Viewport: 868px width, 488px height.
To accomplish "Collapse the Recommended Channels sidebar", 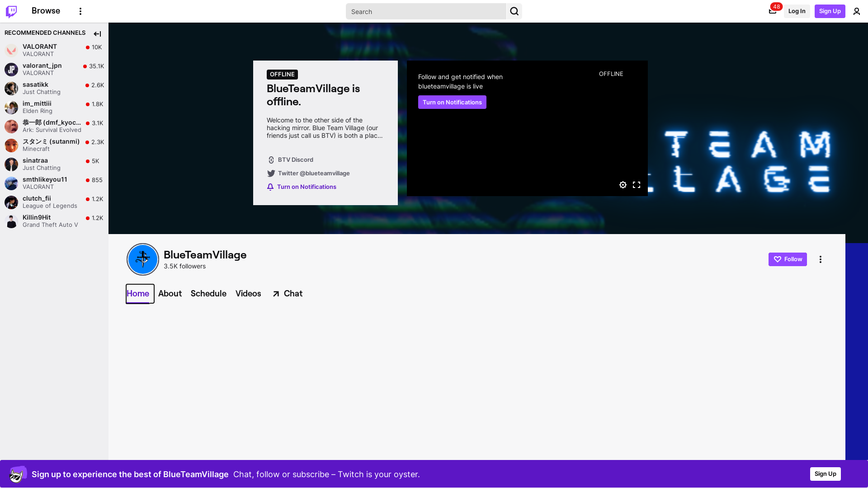I will [97, 33].
